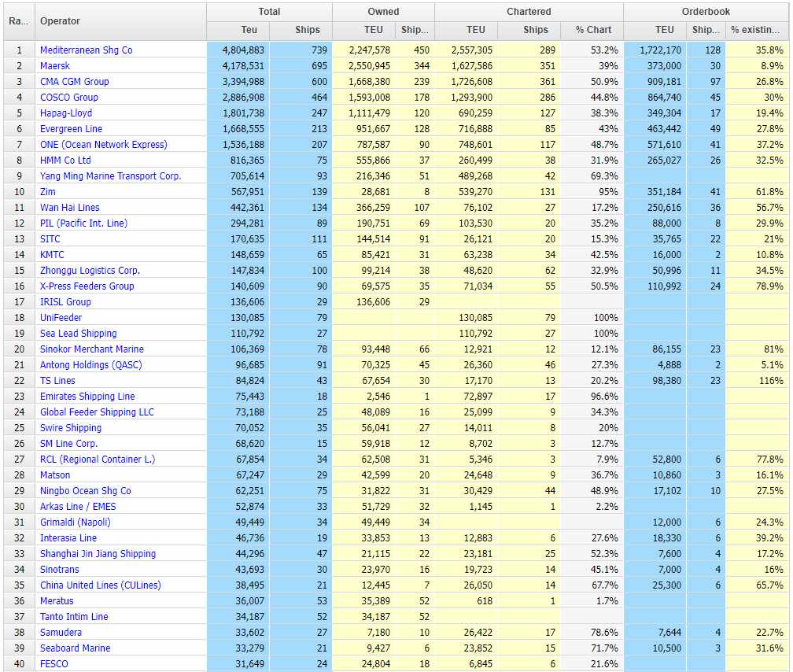This screenshot has width=793, height=672.
Task: Sort by Owned TEU column header
Action: [x=363, y=30]
